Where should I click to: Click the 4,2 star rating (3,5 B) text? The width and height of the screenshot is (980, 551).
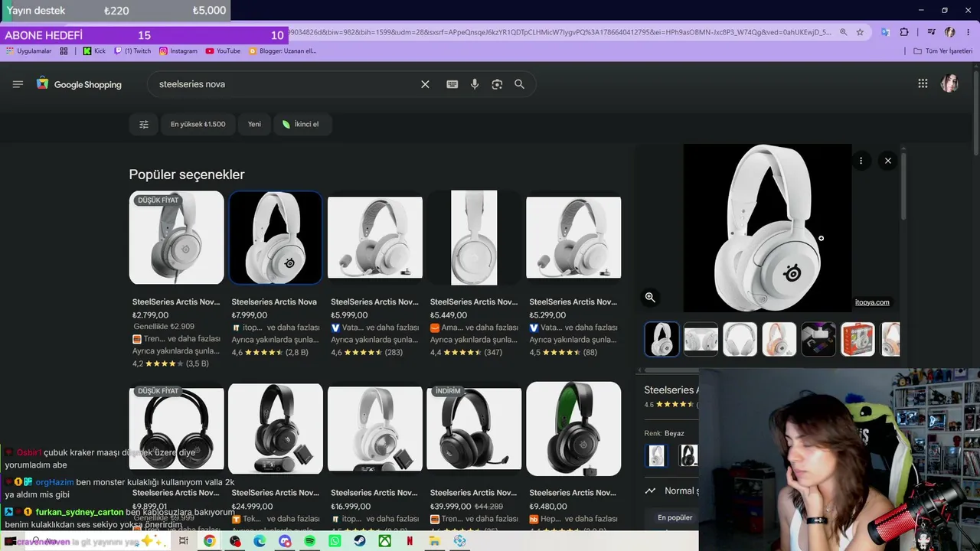pyautogui.click(x=171, y=364)
